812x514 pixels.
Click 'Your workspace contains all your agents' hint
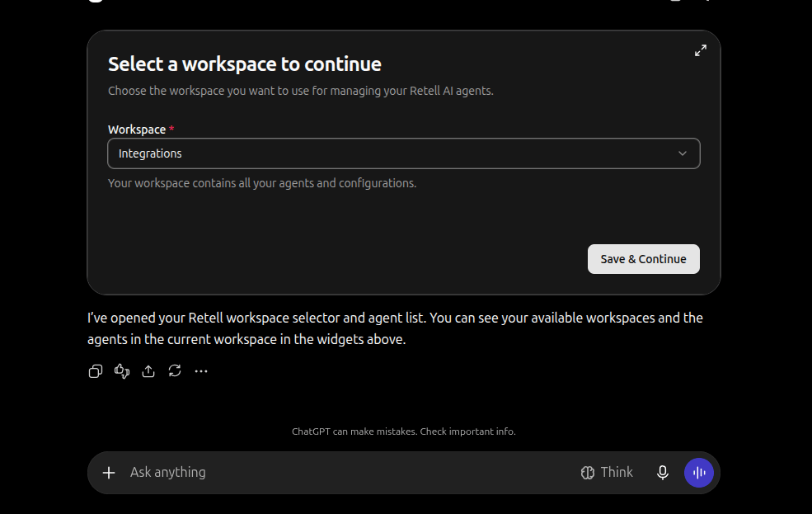point(262,183)
